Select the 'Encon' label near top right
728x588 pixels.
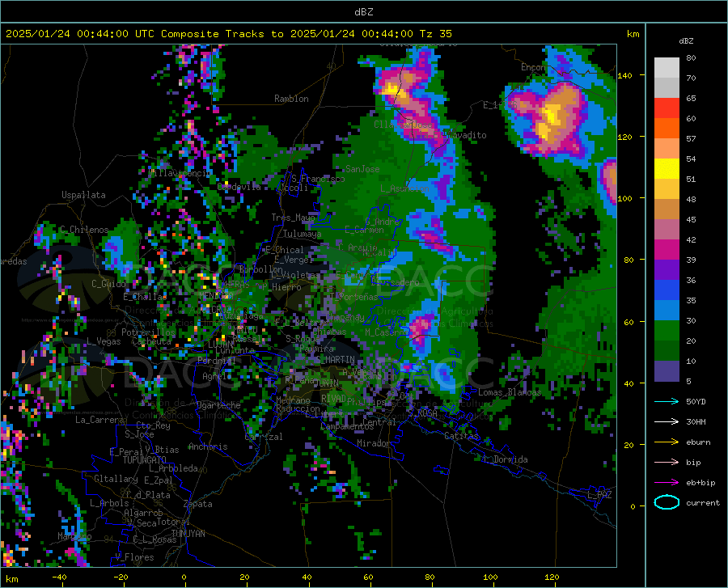pyautogui.click(x=533, y=67)
